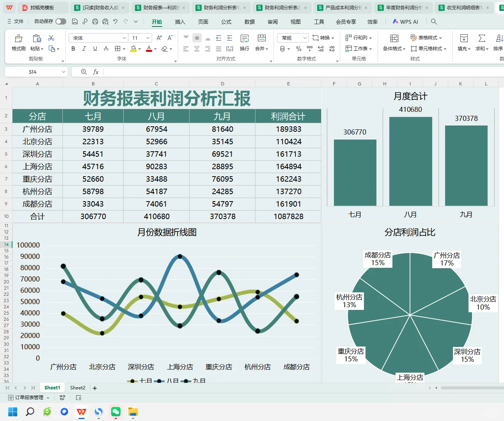Screen dimensions: 504x421
Task: Click the taskbar Search icon
Action: (30, 412)
